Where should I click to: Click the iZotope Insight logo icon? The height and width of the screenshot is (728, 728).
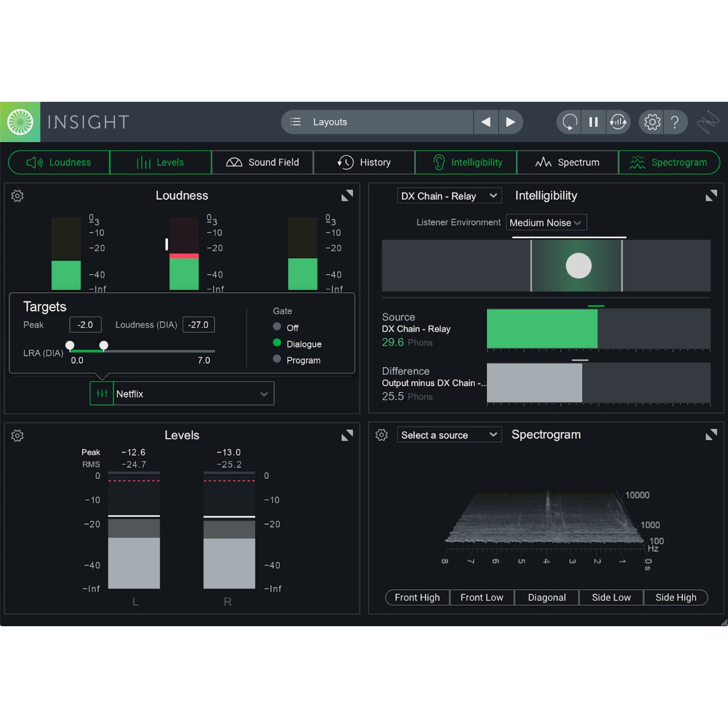click(20, 122)
